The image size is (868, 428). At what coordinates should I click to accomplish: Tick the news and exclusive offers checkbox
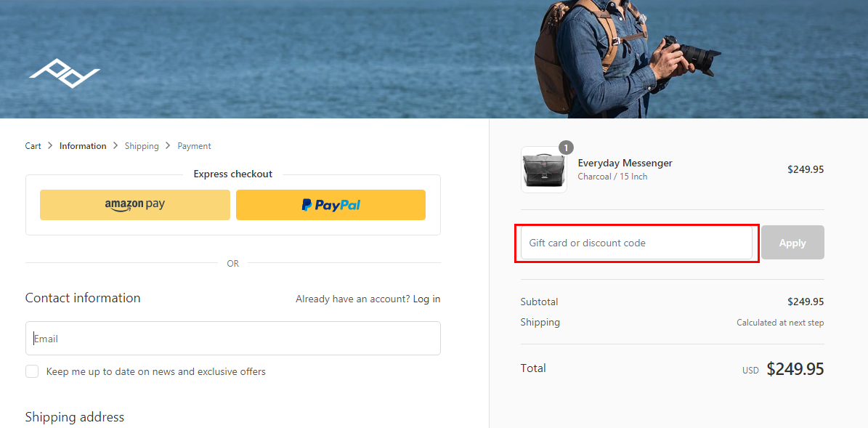pos(32,371)
